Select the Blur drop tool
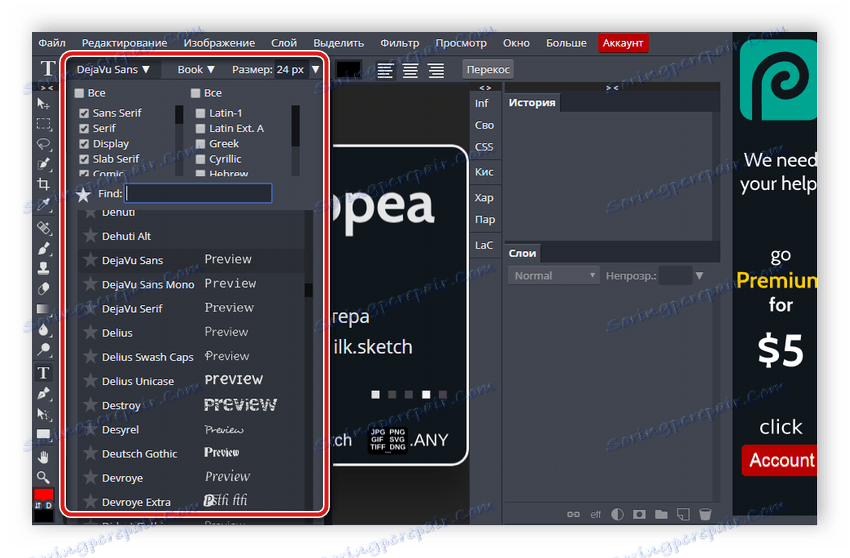 point(43,329)
